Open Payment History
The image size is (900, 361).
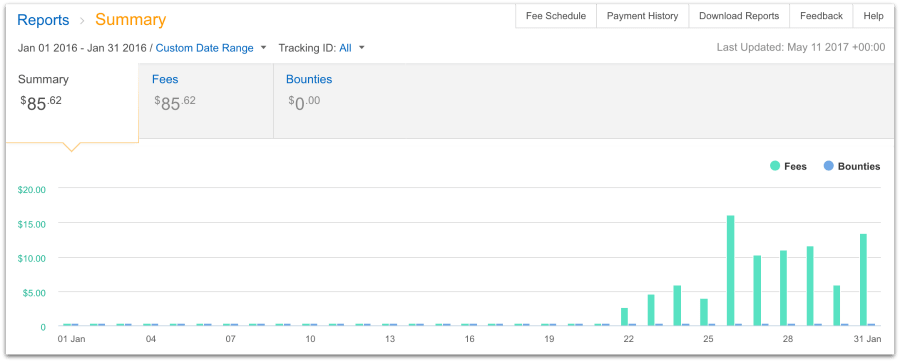[642, 16]
